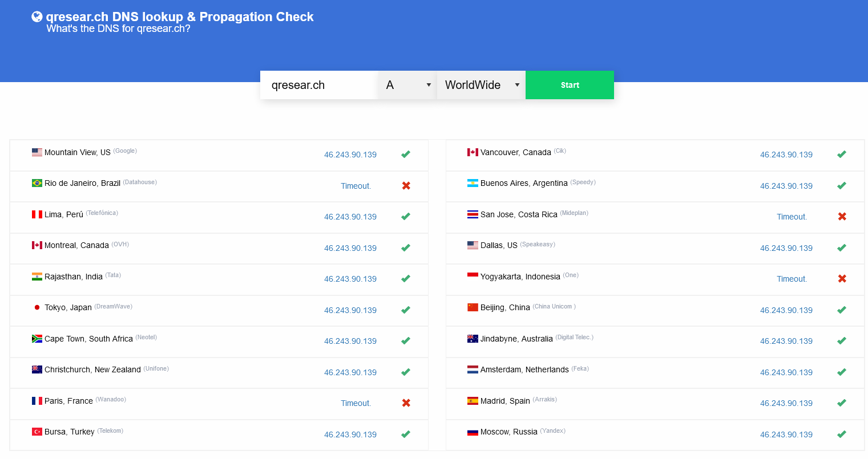Open the Timeout link for San Jose

[x=792, y=217]
